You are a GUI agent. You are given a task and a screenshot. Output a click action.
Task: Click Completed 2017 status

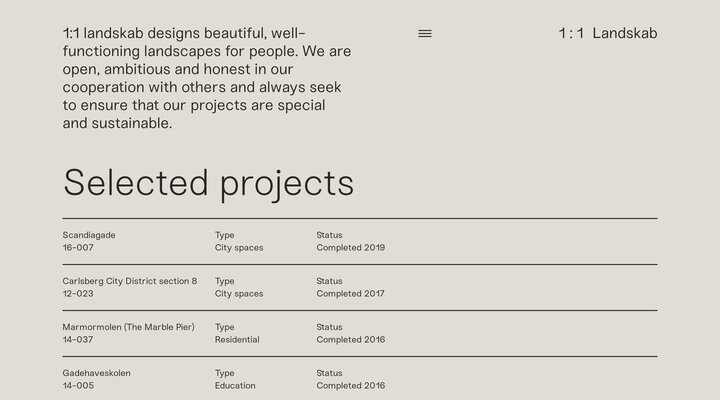(x=350, y=294)
